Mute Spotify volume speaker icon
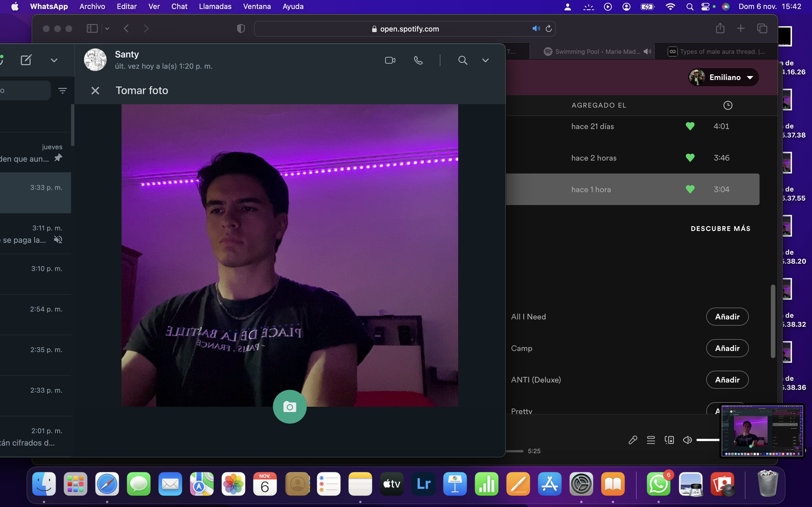The height and width of the screenshot is (507, 812). [687, 440]
